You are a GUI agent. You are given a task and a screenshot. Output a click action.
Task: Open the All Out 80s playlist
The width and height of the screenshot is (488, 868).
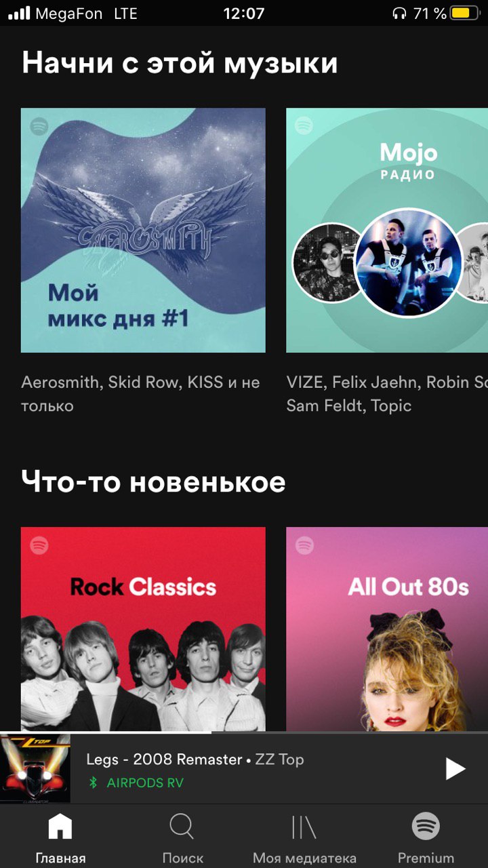tap(387, 629)
